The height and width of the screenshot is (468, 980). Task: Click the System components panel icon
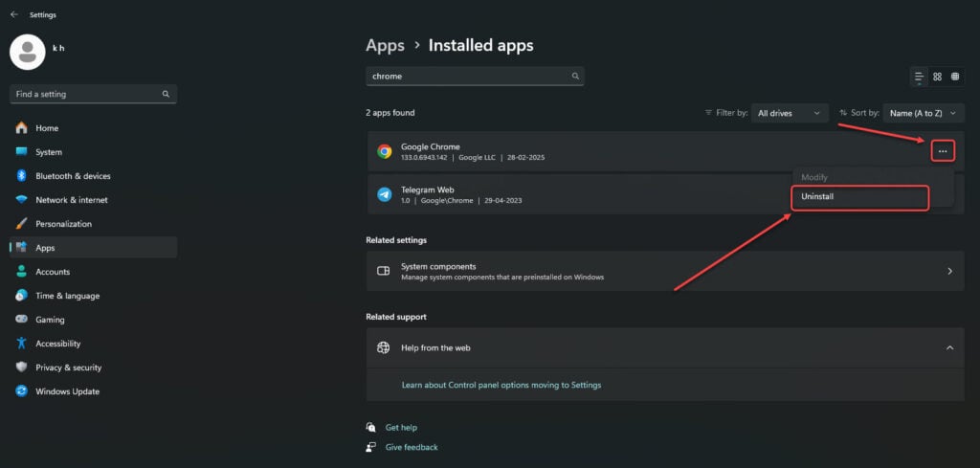click(383, 271)
